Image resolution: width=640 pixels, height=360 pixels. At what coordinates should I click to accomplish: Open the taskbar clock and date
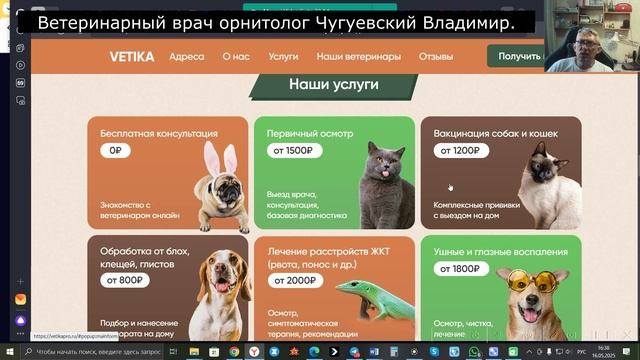coord(603,351)
